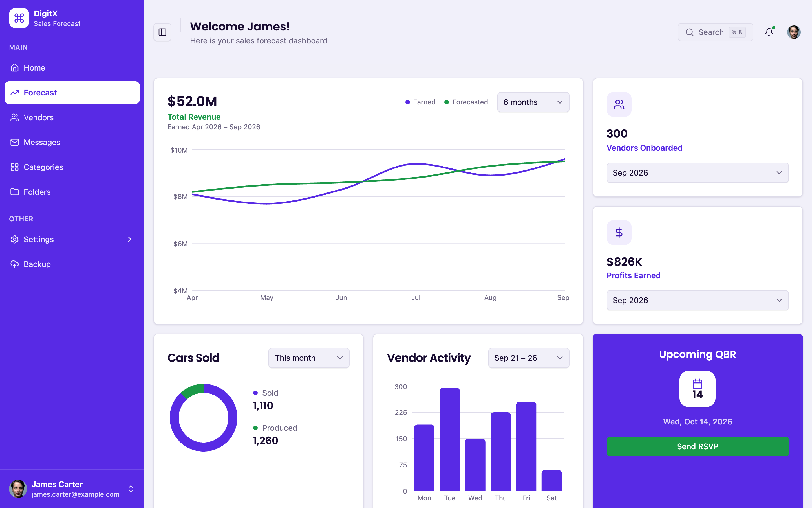
Task: Open the 6 months range dropdown
Action: (x=533, y=102)
